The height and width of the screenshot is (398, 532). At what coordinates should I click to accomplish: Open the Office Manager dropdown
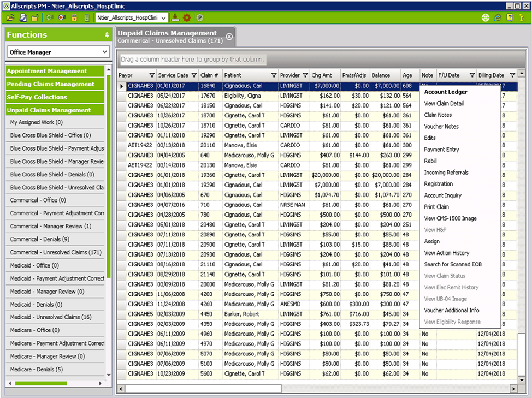[x=105, y=52]
